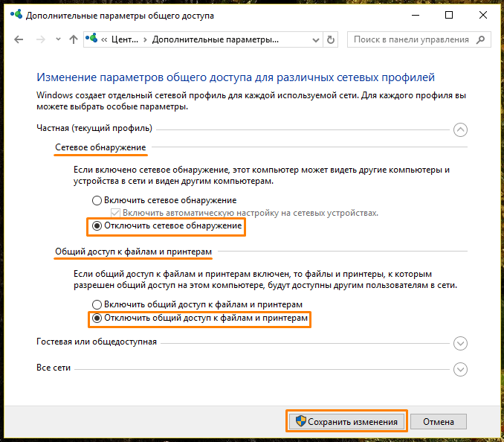Image resolution: width=504 pixels, height=442 pixels.
Task: Click the "Частная (текущий профиль)" label
Action: (94, 128)
